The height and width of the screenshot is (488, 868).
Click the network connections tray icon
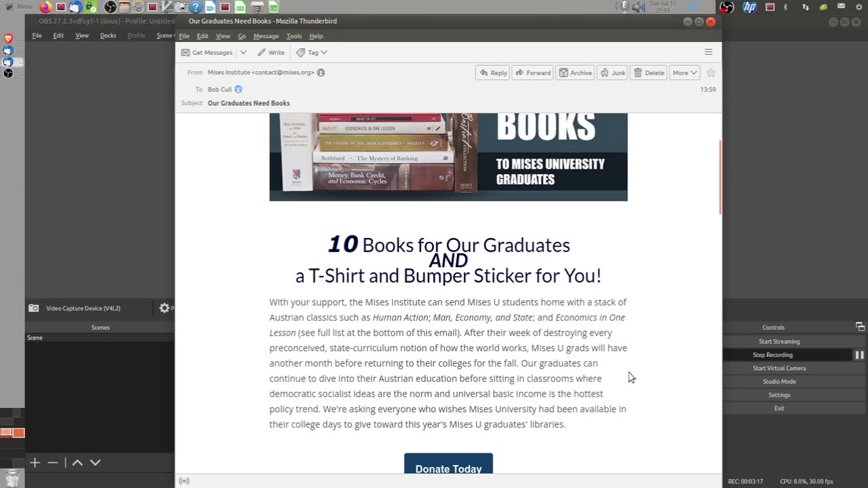click(805, 7)
